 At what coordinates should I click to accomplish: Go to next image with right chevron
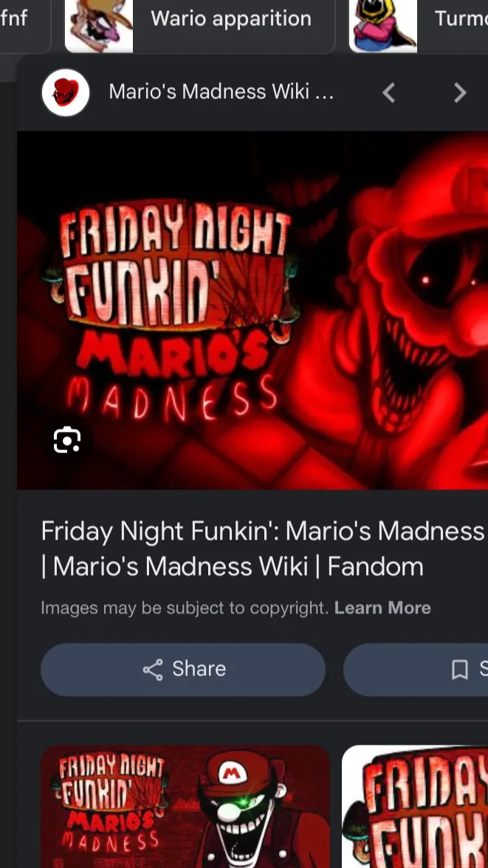pyautogui.click(x=460, y=93)
